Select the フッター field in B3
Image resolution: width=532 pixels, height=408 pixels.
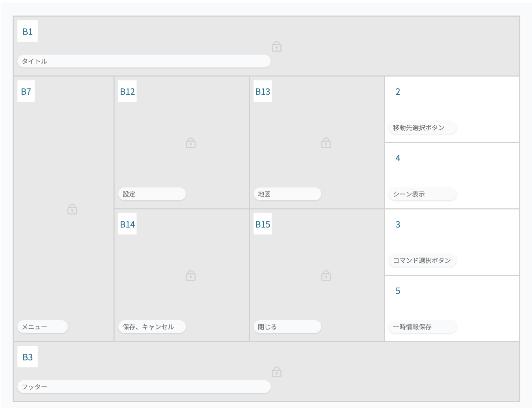pos(144,387)
